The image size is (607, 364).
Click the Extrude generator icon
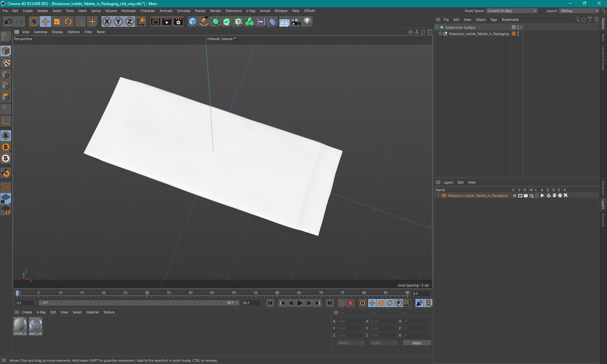pyautogui.click(x=227, y=21)
